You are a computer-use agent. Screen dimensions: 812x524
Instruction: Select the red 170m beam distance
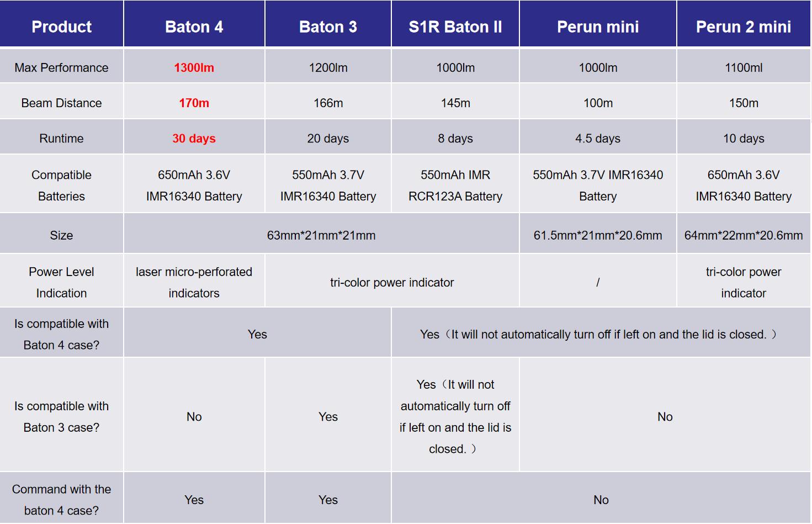(194, 103)
